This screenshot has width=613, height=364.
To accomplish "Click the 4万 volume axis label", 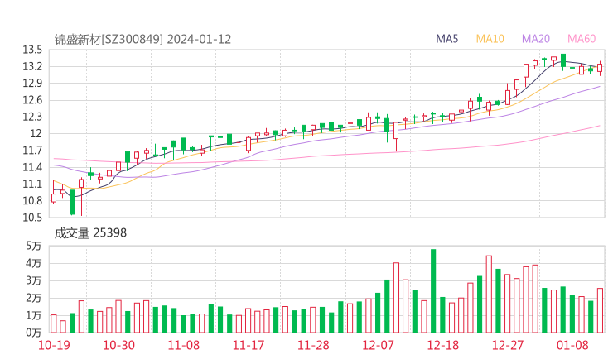I will [34, 263].
